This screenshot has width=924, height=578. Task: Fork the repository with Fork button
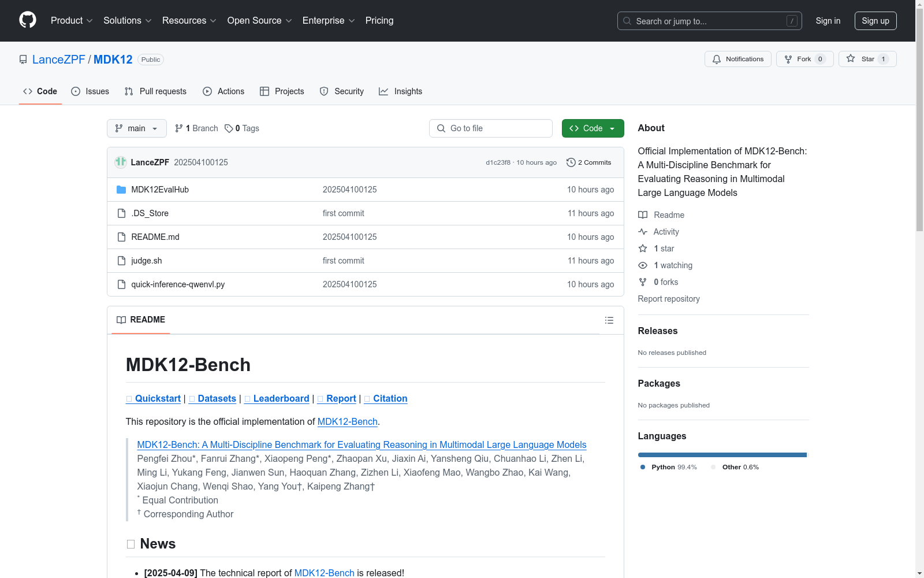coord(805,59)
